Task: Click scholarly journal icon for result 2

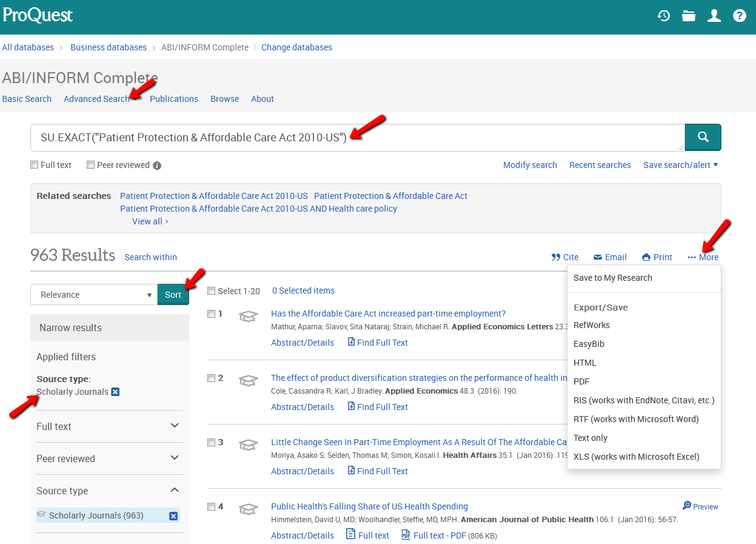Action: click(248, 381)
